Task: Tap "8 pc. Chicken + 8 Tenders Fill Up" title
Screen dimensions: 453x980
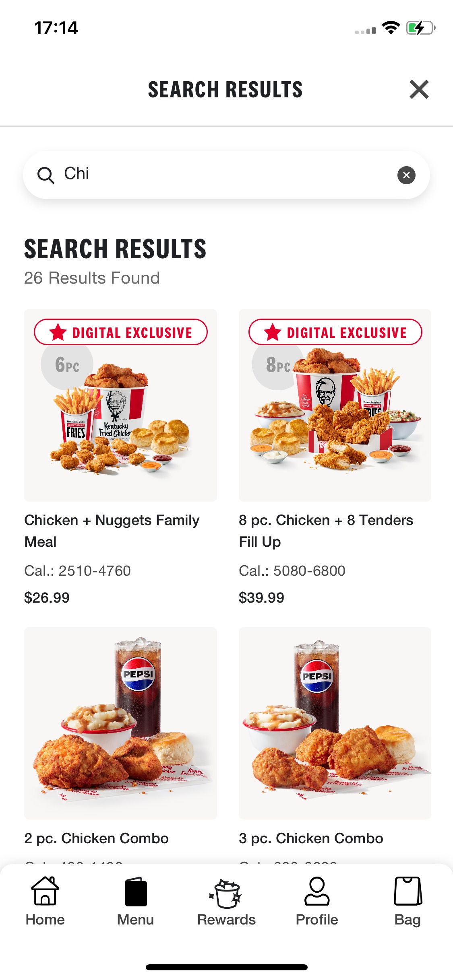Action: [326, 531]
